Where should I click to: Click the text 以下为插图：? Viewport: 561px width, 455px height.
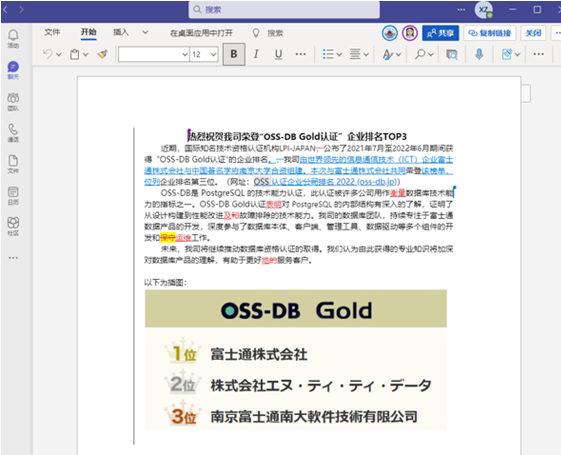[x=166, y=283]
